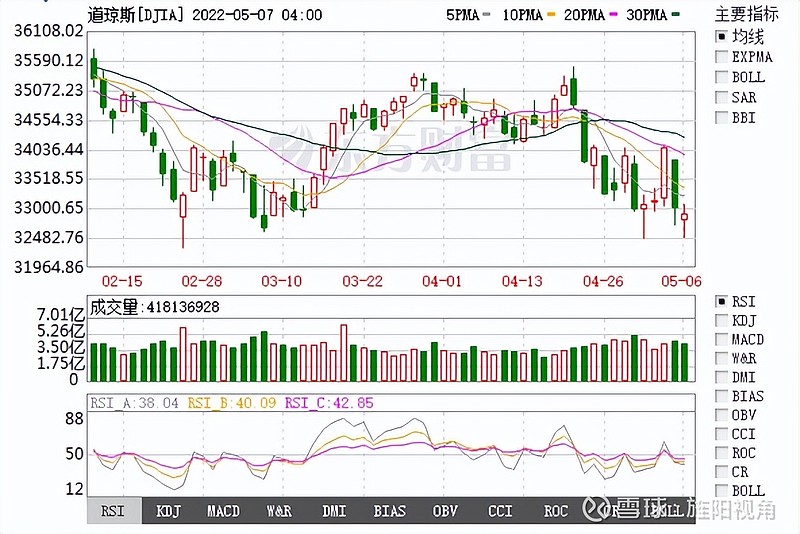800x534 pixels.
Task: Click the 34036.44 price axis label
Action: pyautogui.click(x=48, y=149)
